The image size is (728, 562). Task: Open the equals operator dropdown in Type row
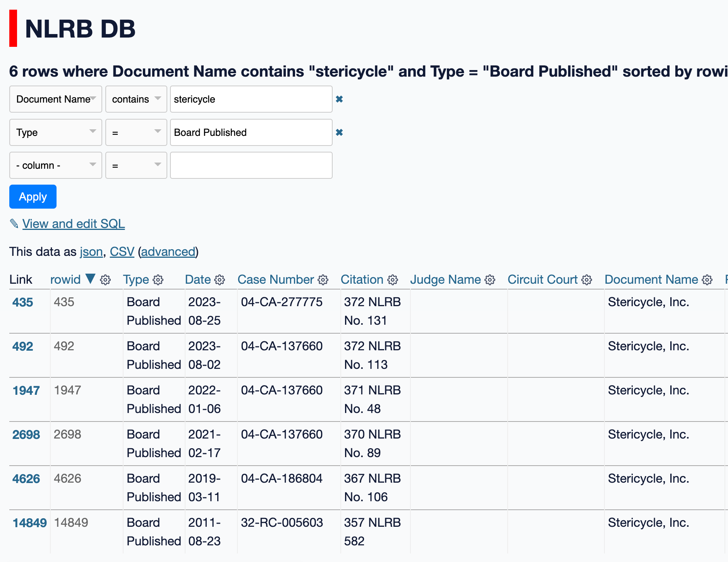point(136,132)
